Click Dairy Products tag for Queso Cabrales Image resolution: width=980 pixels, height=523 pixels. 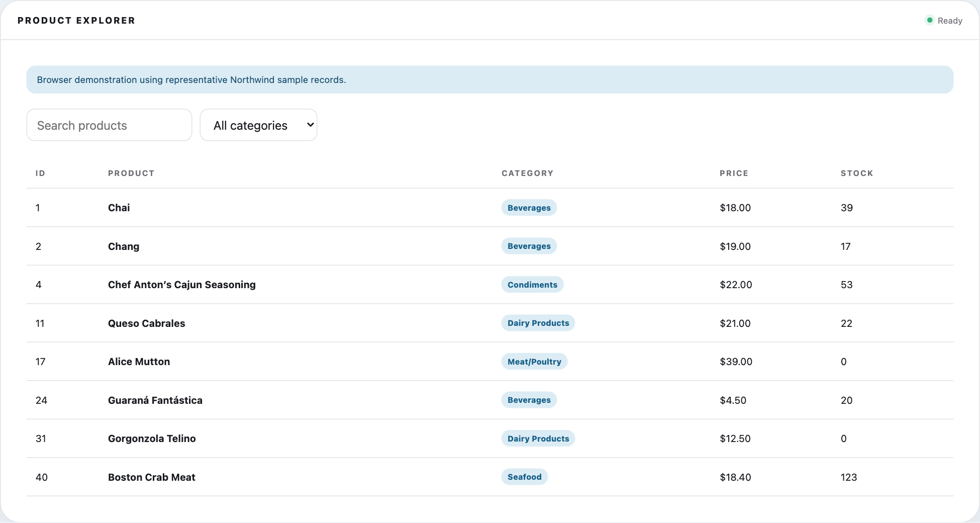(x=538, y=323)
